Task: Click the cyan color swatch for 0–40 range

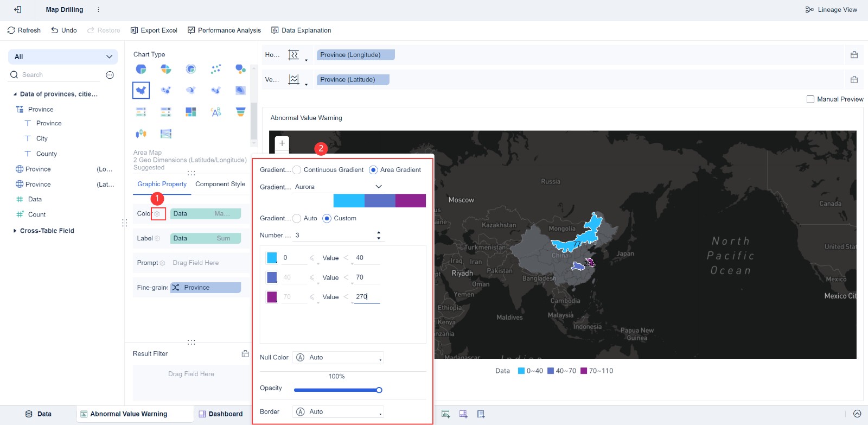Action: (272, 258)
